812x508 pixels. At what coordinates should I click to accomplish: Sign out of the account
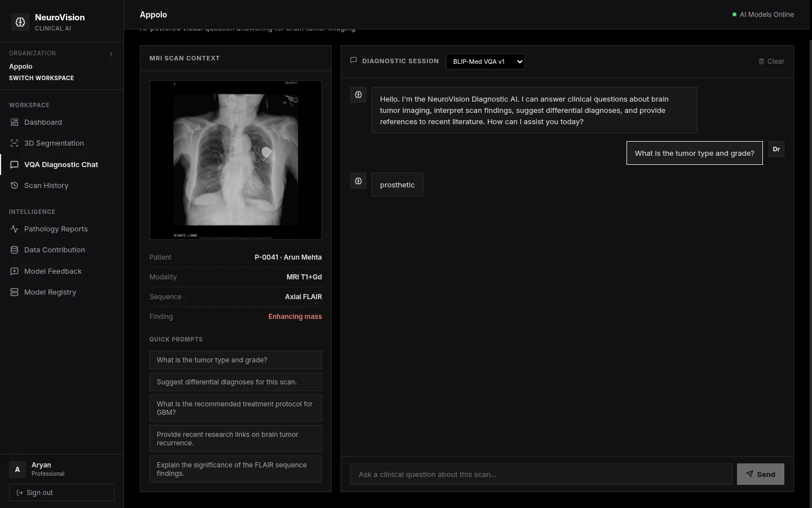[61, 493]
